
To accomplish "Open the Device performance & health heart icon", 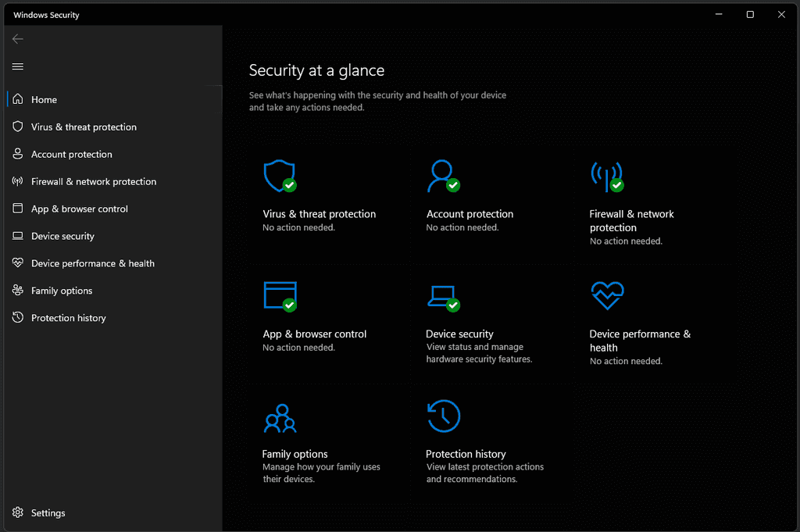I will coord(607,296).
